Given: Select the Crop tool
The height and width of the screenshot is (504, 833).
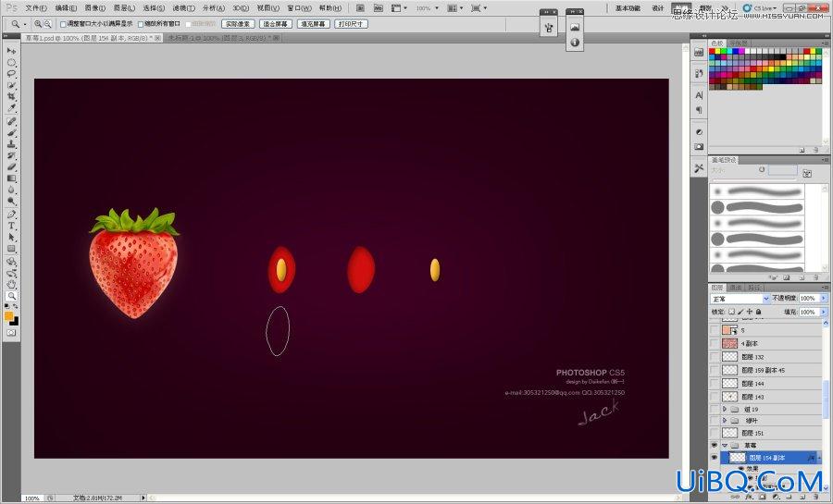Looking at the screenshot, I should click(x=11, y=96).
